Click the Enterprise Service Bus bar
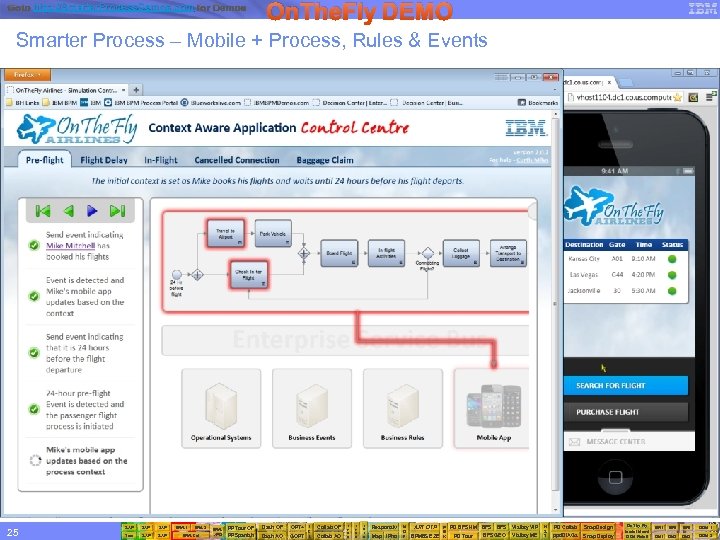Viewport: 720px width, 540px height. (345, 340)
